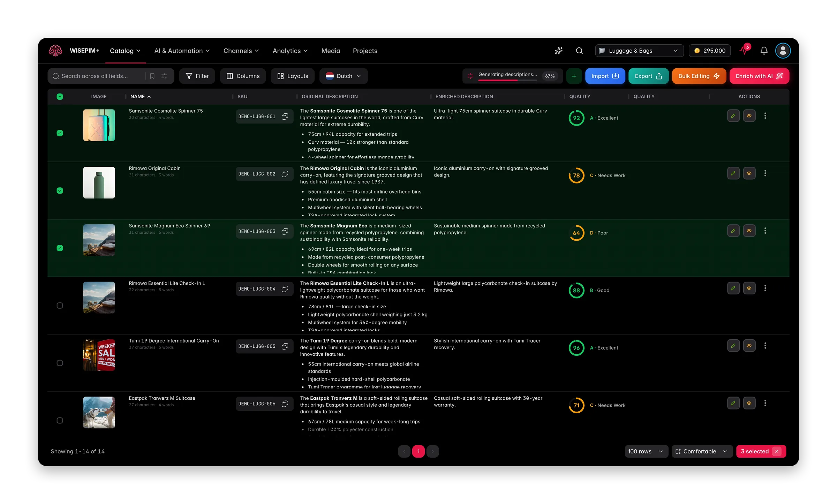Screen dimensions: 837x504
Task: Deselect Samsonite Cosmolite Spinner 75 checkbox
Action: pos(60,133)
